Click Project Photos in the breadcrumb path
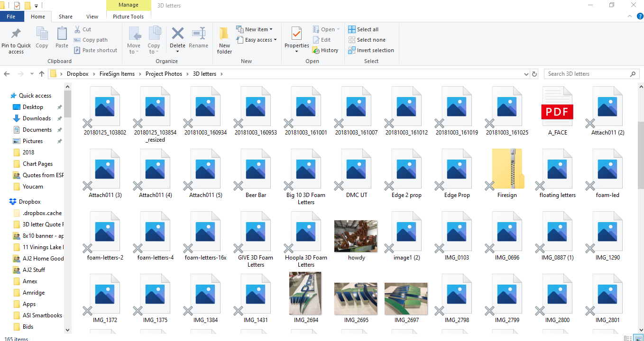The image size is (644, 341). tap(164, 74)
